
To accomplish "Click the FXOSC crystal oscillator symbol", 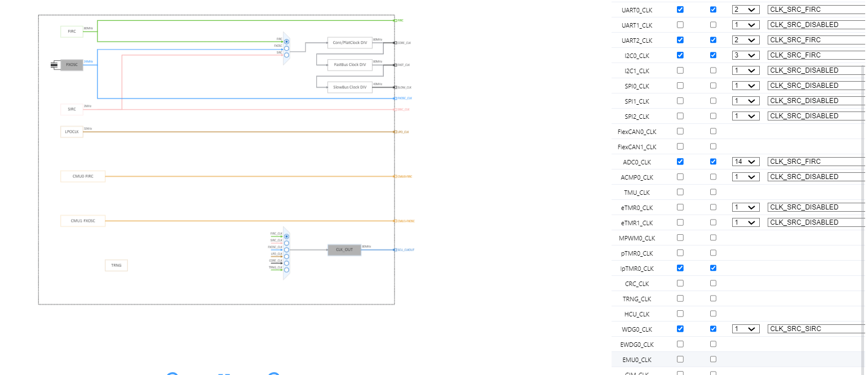I will pos(54,65).
